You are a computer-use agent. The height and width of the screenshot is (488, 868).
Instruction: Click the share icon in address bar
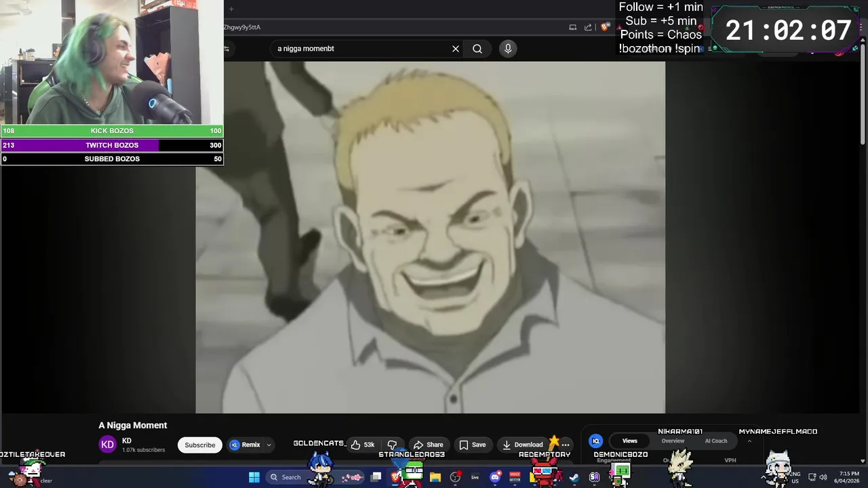point(588,27)
